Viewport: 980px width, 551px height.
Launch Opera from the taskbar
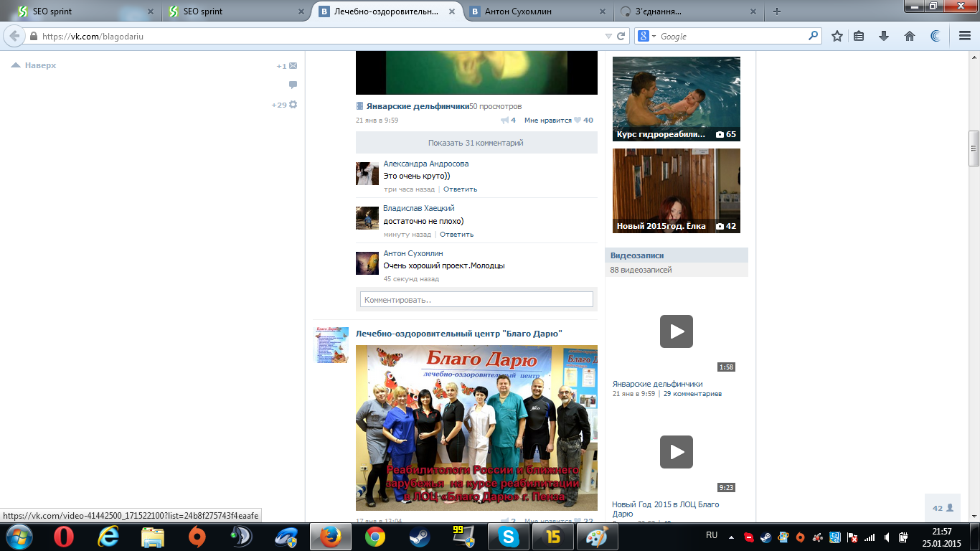pyautogui.click(x=65, y=537)
